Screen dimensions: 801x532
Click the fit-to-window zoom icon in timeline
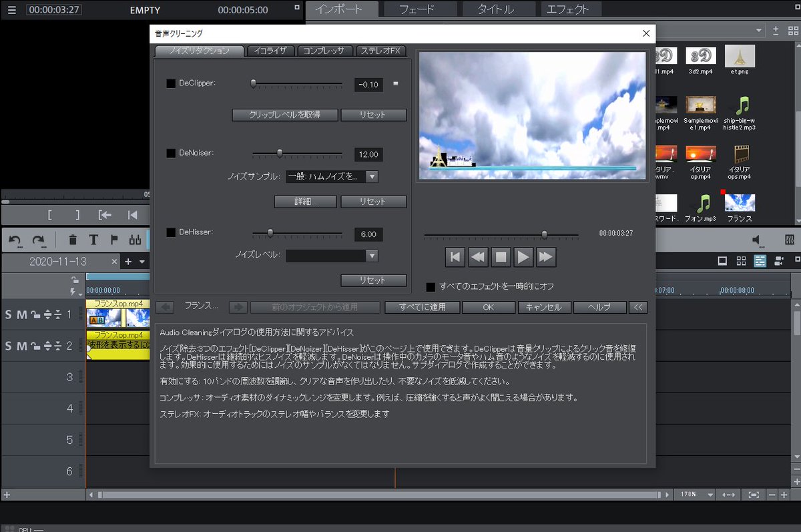tap(754, 495)
